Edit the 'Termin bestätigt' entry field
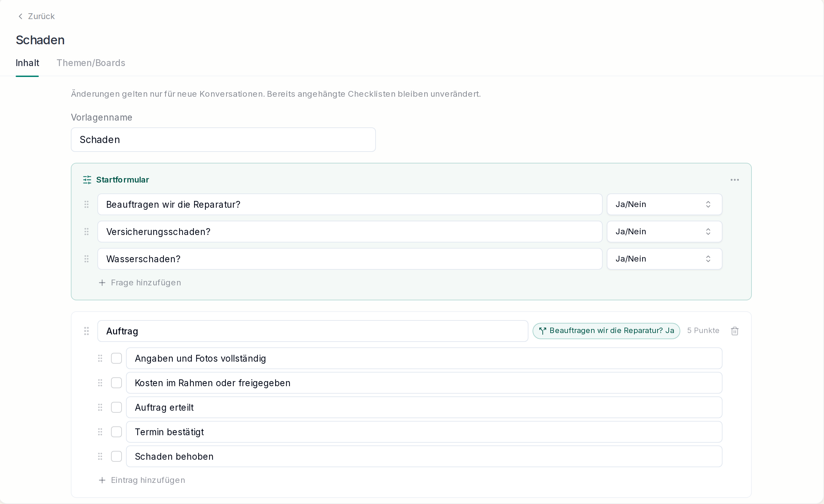Image resolution: width=824 pixels, height=504 pixels. (424, 432)
